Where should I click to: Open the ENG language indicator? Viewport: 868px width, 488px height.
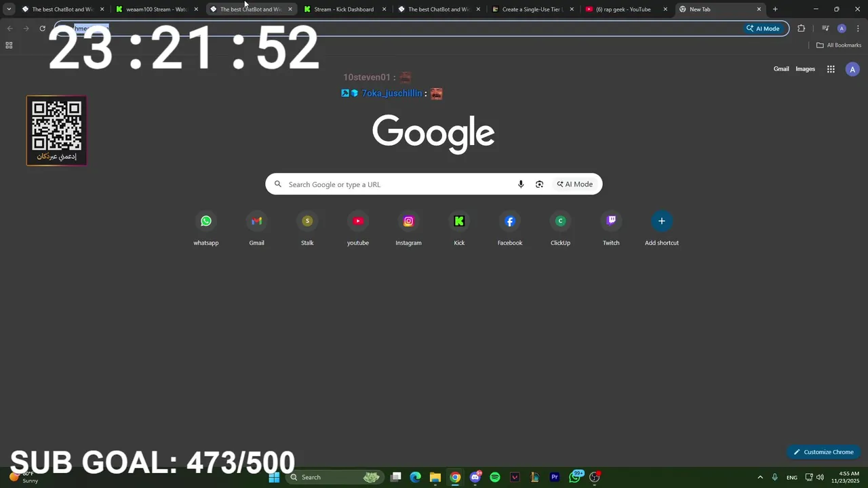(x=792, y=477)
